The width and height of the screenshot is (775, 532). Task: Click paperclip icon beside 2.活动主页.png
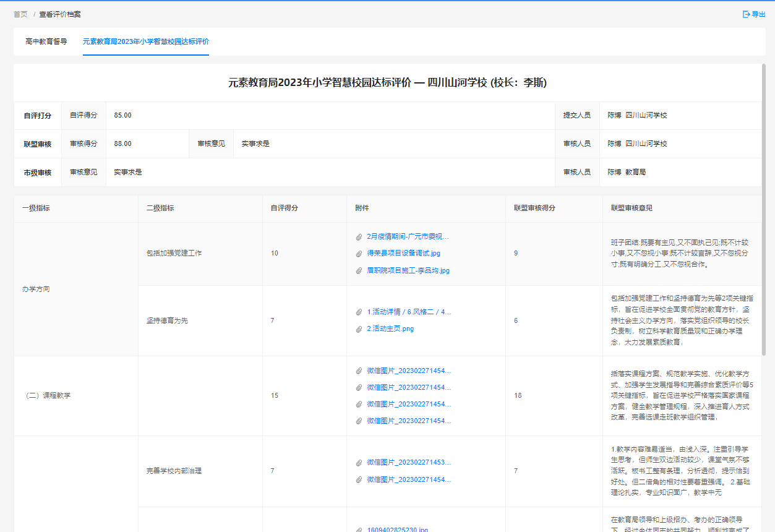click(x=359, y=329)
